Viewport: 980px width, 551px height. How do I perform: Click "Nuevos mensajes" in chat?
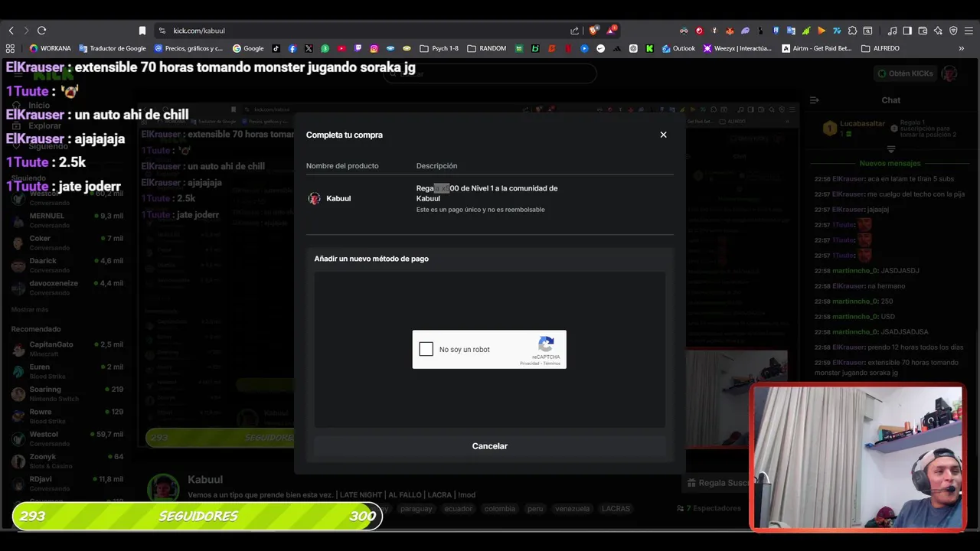pyautogui.click(x=890, y=163)
